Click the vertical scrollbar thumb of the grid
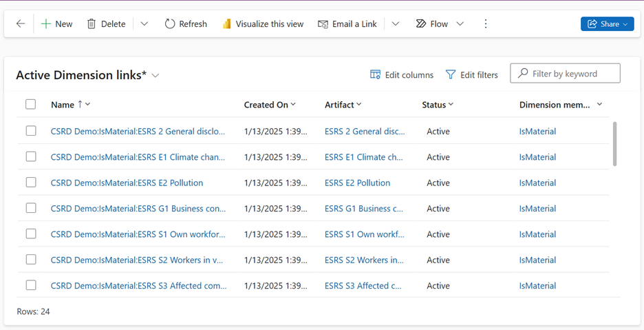644x330 pixels. [x=614, y=143]
